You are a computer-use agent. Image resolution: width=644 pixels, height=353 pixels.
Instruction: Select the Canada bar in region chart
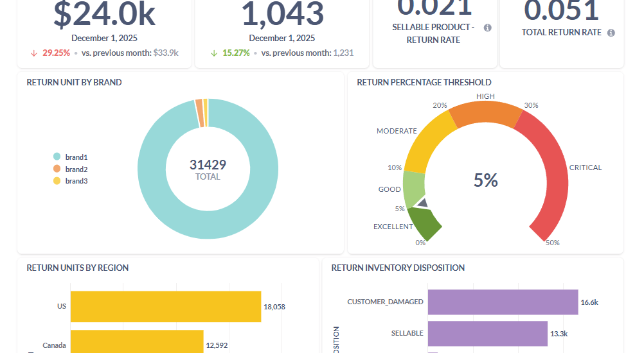tap(136, 342)
